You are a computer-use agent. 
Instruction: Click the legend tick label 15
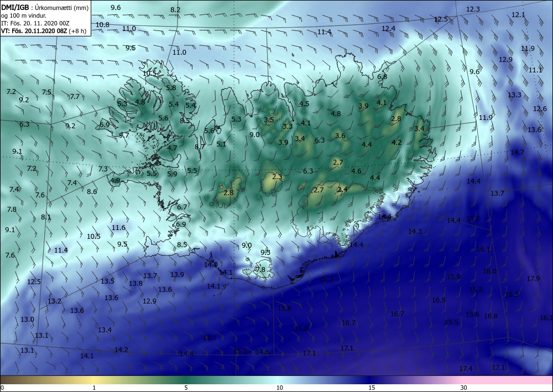[x=372, y=388]
